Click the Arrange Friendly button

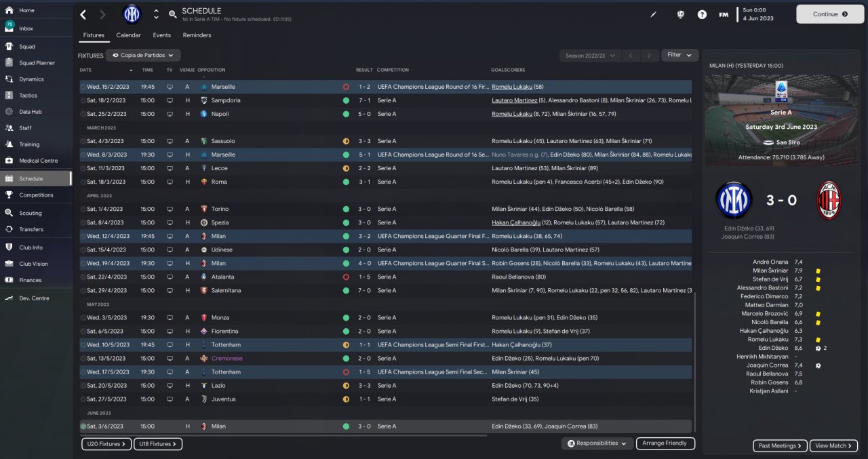click(665, 443)
